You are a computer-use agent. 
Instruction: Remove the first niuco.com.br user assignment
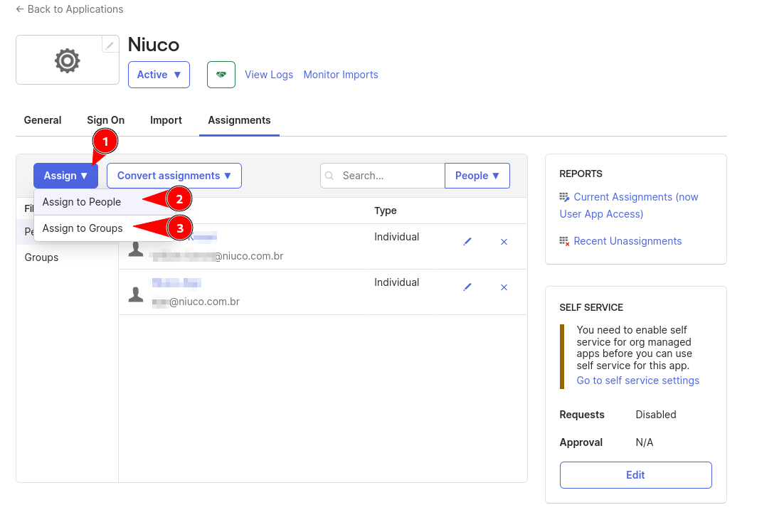pos(504,242)
